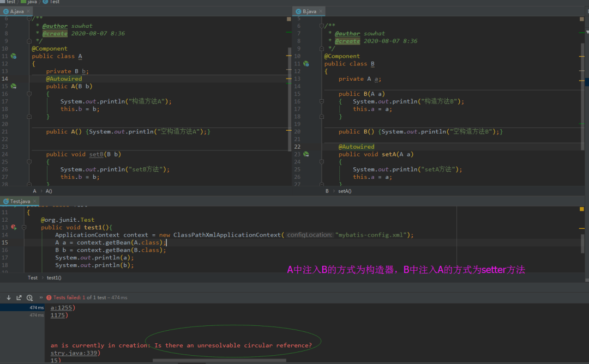Click 'test' in top navigation breadcrumb
This screenshot has height=364, width=589.
coord(11,2)
